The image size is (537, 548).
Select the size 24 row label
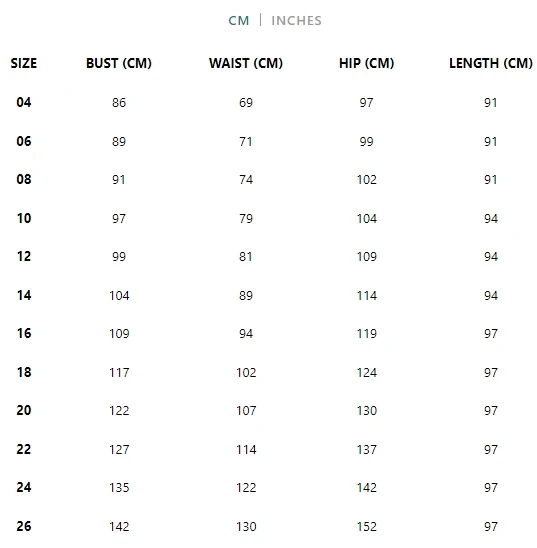click(24, 487)
